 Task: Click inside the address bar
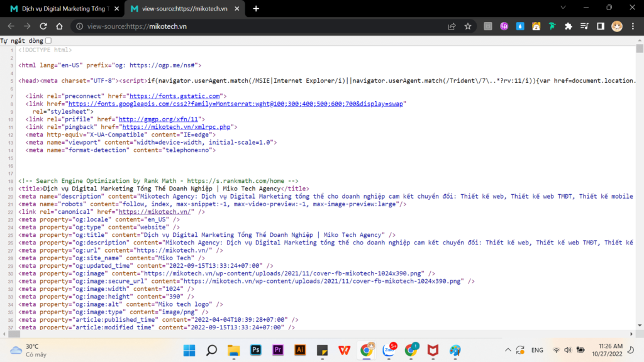coord(189,26)
